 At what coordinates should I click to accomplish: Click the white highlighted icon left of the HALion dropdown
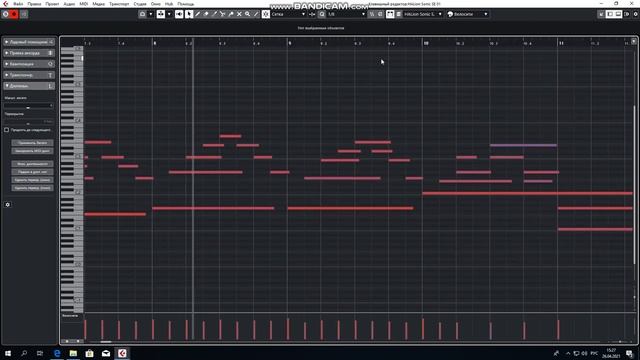[390, 14]
